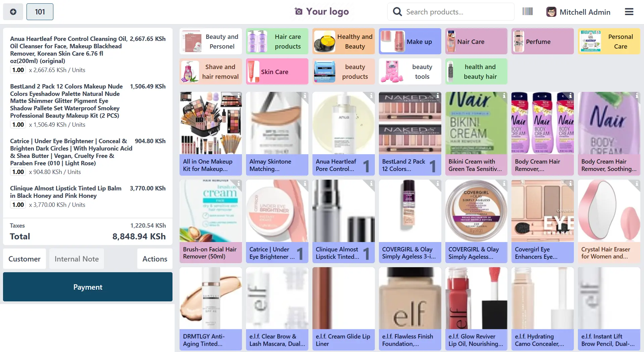Screen dimensions: 644x352
Task: Open the Actions menu
Action: (155, 259)
